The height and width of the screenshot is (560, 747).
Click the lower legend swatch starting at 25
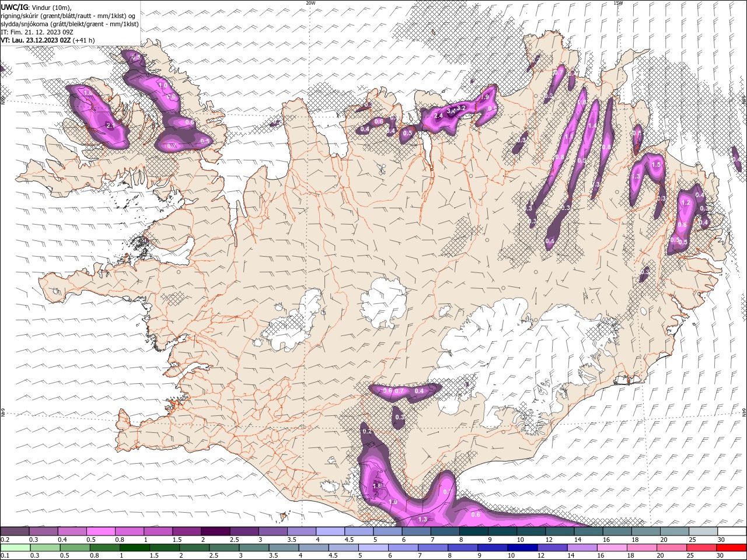[700, 548]
